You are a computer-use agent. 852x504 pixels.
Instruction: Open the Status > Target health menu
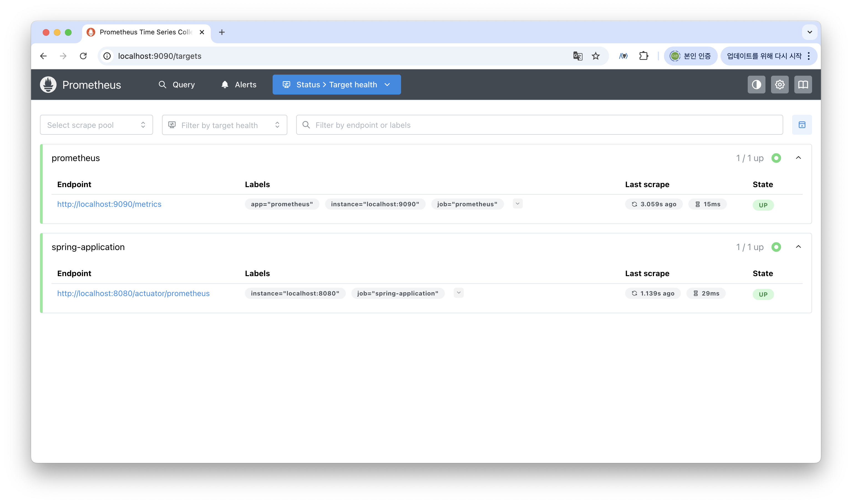pos(336,85)
